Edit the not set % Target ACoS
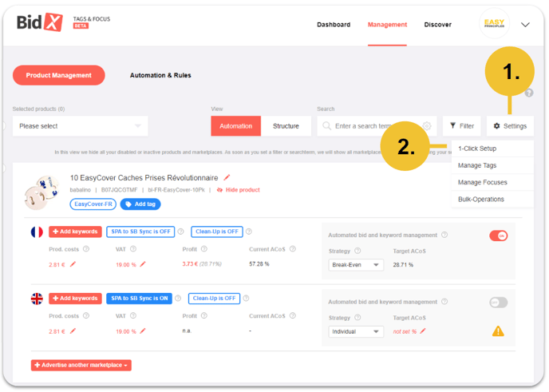549x392 pixels. (x=423, y=331)
